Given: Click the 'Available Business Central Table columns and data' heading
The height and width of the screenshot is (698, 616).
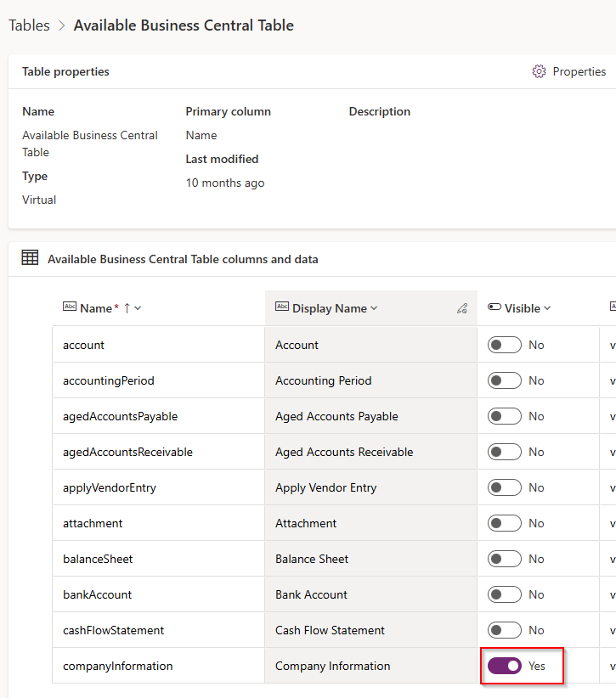Looking at the screenshot, I should pos(183,259).
